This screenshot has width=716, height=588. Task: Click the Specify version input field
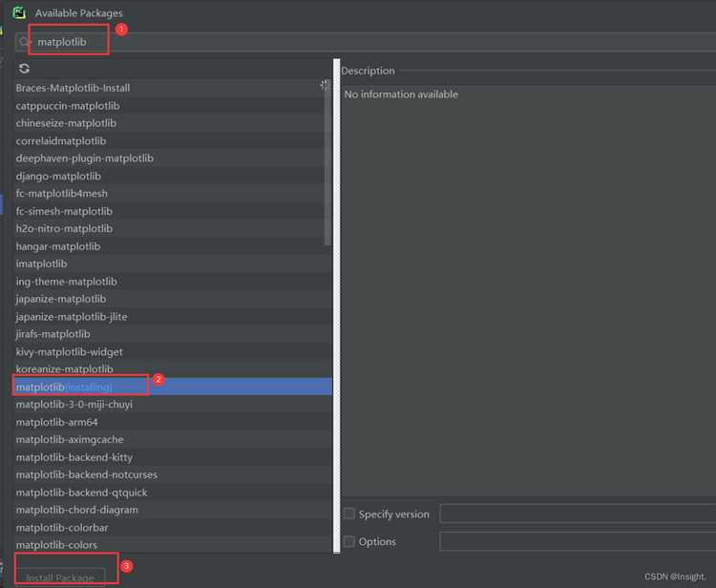(x=578, y=514)
